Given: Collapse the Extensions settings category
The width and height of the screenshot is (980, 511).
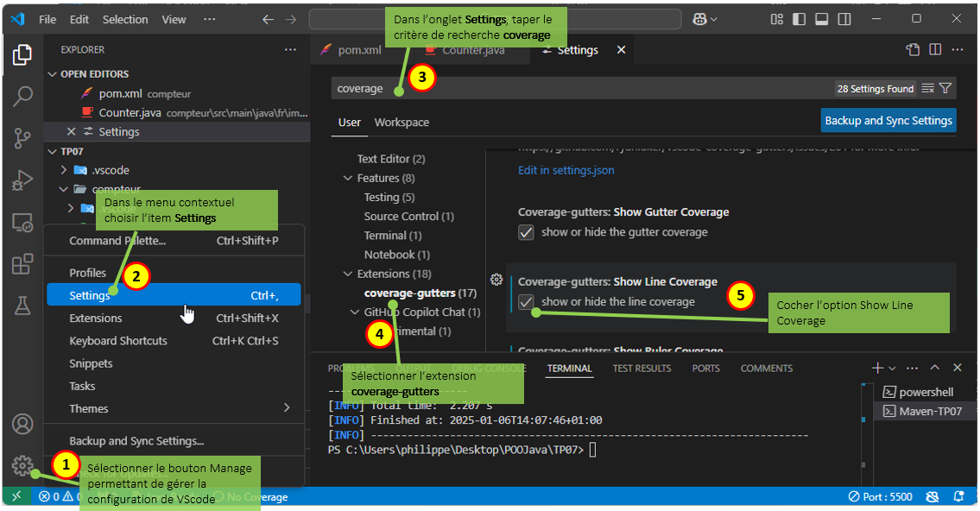Looking at the screenshot, I should 348,274.
